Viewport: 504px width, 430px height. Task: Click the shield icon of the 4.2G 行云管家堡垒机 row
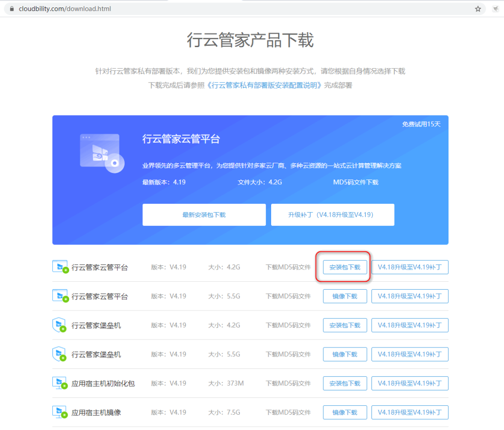click(x=59, y=325)
